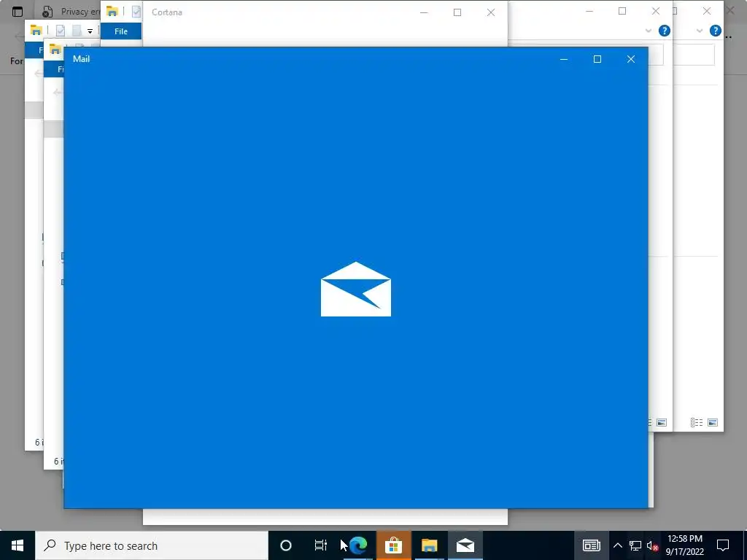Expand the ribbon in the rightmost File Explorer window
This screenshot has height=560, width=747.
coord(700,31)
